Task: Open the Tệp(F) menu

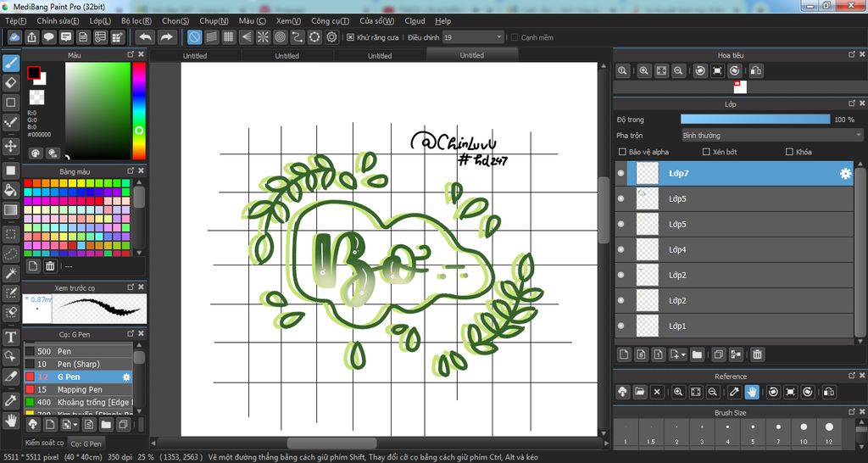Action: pos(15,21)
